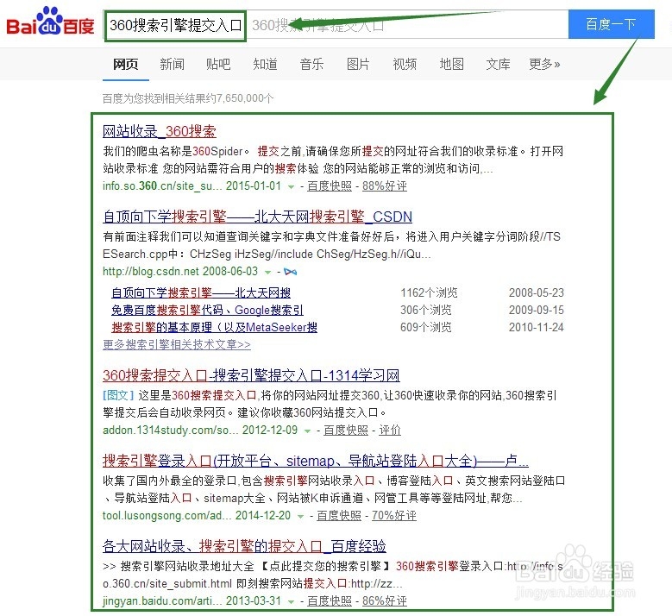The height and width of the screenshot is (616, 672).
Task: Expand dropdown arrow next to blog.csdn.net result
Action: click(268, 273)
